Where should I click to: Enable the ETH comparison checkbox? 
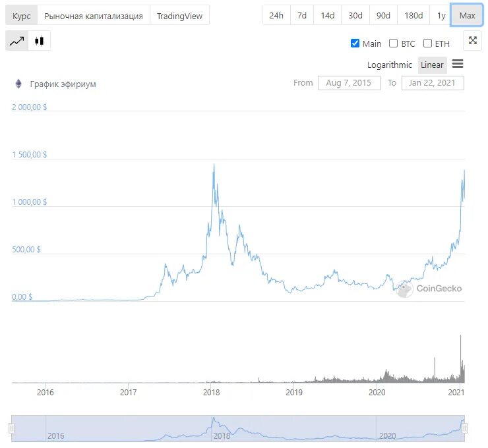point(427,43)
